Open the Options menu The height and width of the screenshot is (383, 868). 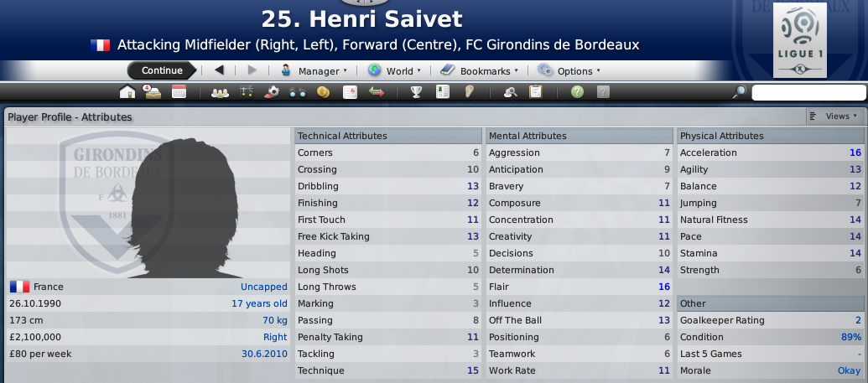(569, 71)
